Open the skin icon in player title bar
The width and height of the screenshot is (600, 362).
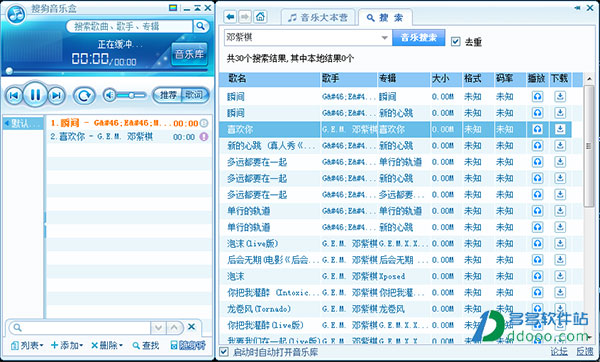click(173, 7)
